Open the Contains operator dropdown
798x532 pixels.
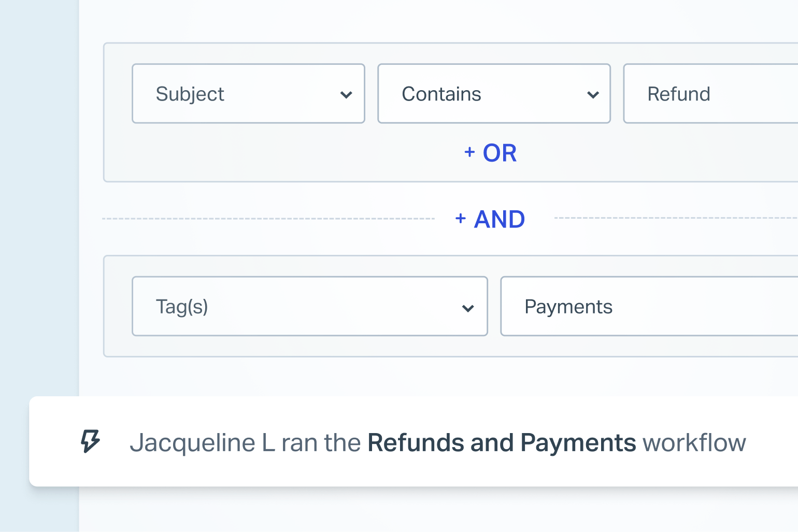tap(494, 94)
